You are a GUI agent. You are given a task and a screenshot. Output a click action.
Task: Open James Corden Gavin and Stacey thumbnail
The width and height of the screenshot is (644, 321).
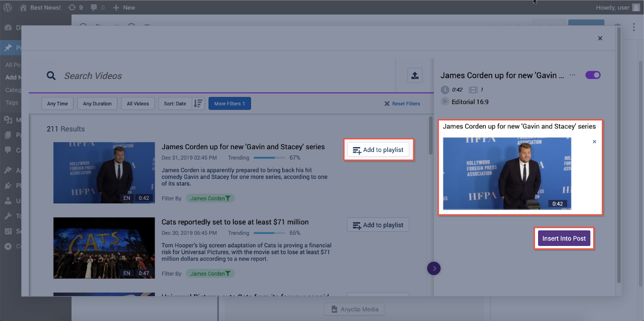click(104, 173)
